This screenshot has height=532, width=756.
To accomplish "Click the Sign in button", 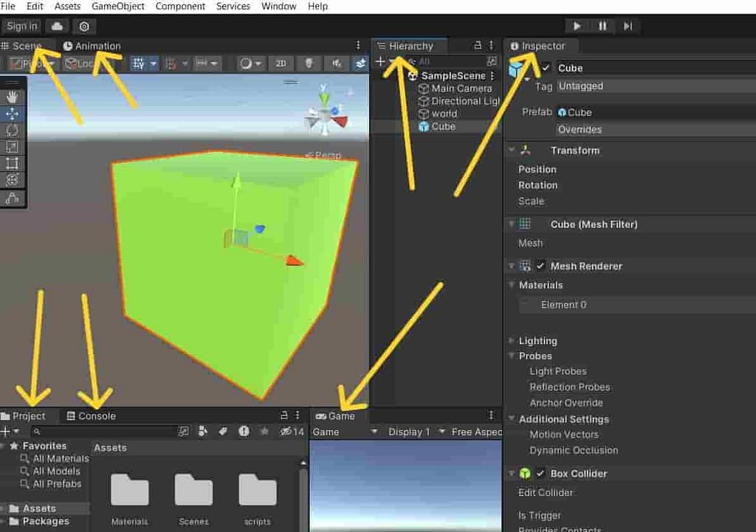I will pos(21,26).
